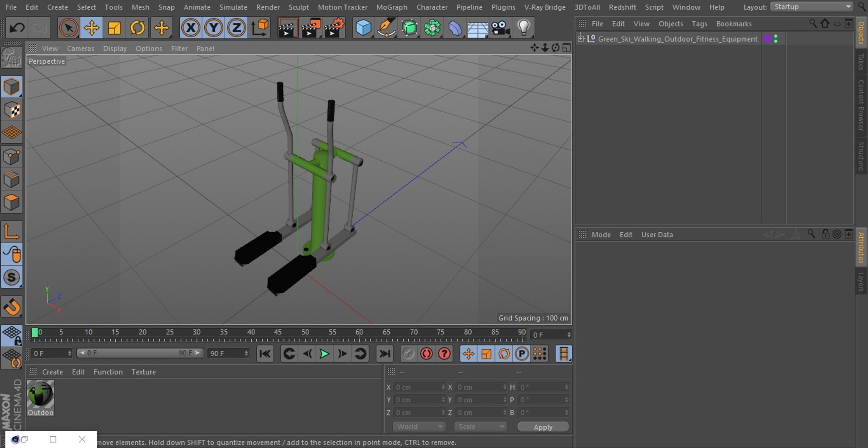Open the Simulate menu

pyautogui.click(x=233, y=7)
